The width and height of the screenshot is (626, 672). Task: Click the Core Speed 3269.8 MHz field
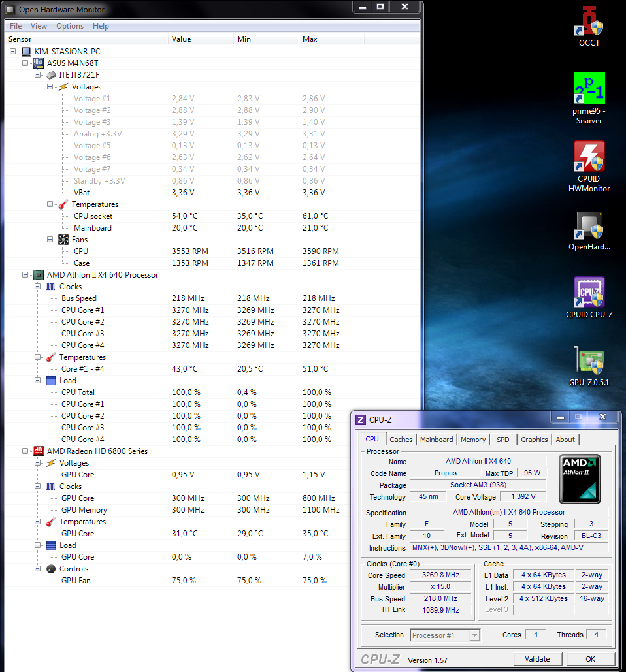coord(440,575)
